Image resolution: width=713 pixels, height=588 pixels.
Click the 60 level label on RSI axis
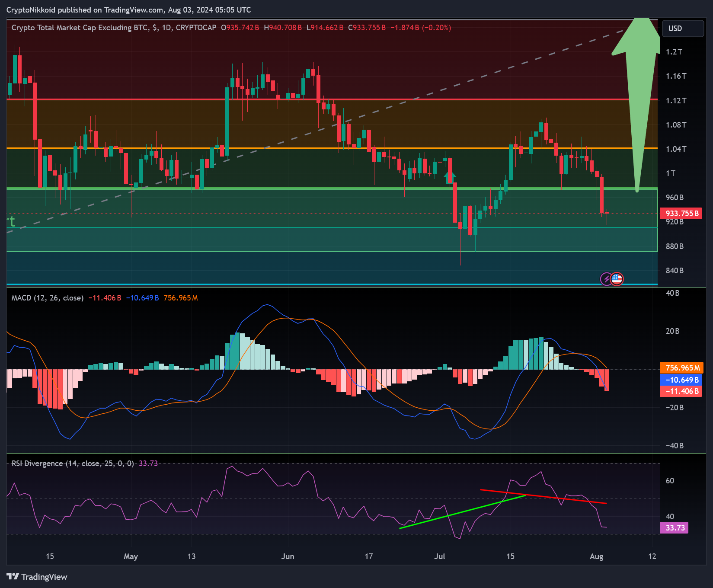[670, 481]
